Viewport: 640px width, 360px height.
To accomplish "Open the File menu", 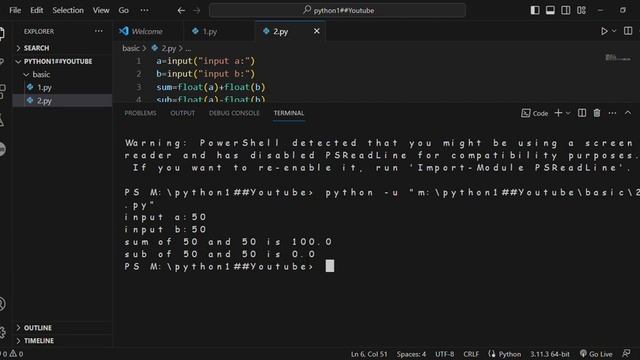I will 15,10.
